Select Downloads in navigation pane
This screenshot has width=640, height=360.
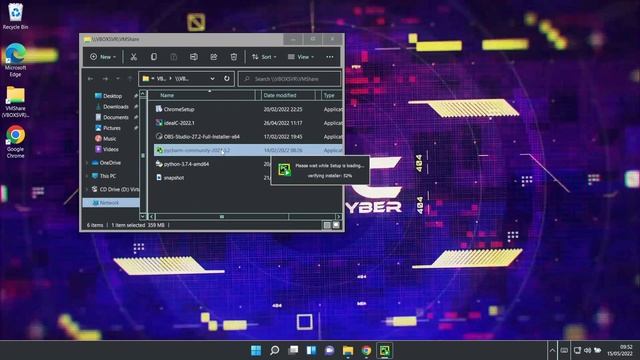116,107
